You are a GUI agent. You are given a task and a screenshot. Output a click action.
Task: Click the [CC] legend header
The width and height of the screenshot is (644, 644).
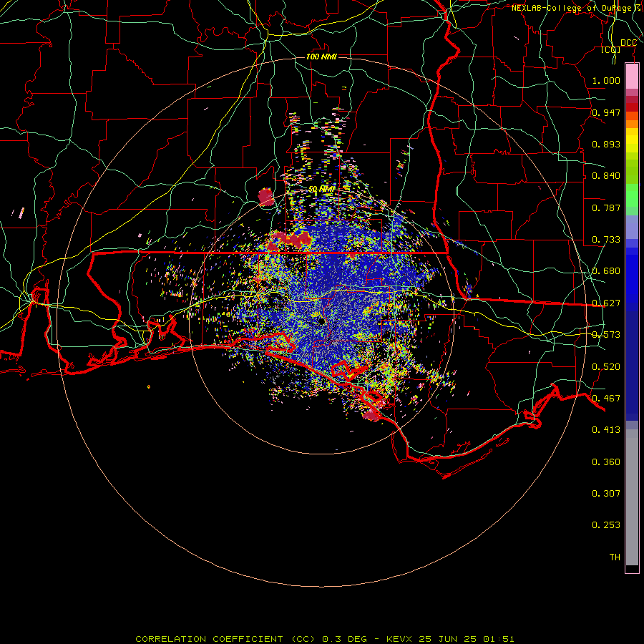611,49
